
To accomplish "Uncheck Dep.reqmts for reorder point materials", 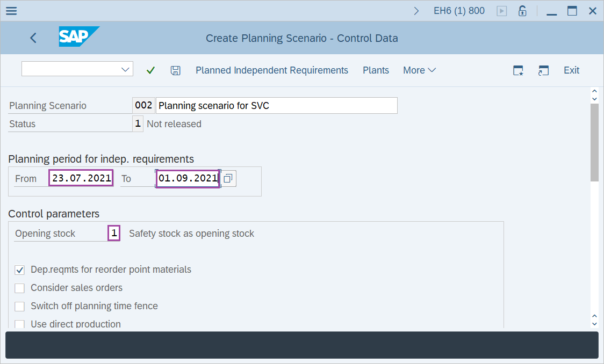I will 19,270.
